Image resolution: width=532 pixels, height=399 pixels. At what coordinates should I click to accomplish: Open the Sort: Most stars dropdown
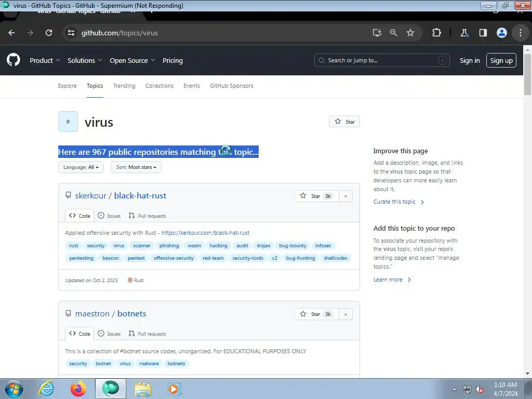click(x=136, y=167)
